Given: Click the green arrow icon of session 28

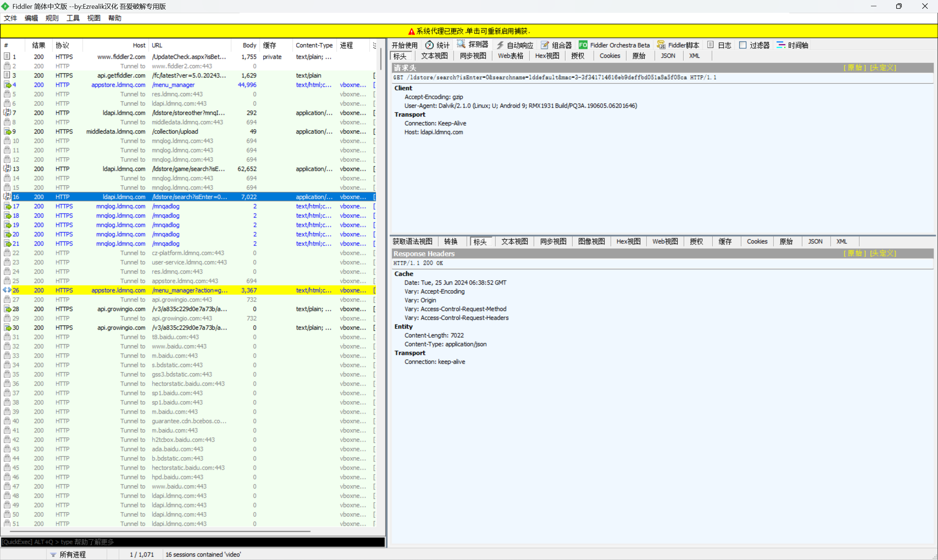Looking at the screenshot, I should coord(8,309).
